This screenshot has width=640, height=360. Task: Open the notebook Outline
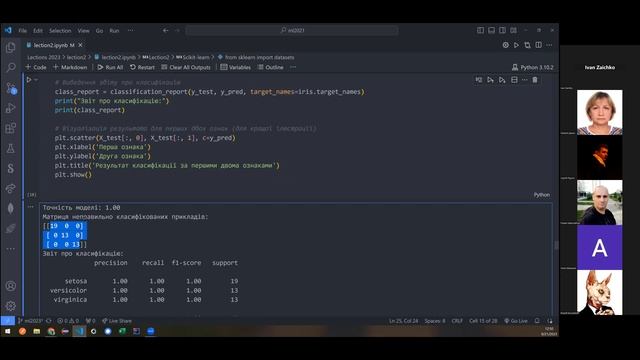click(x=270, y=67)
